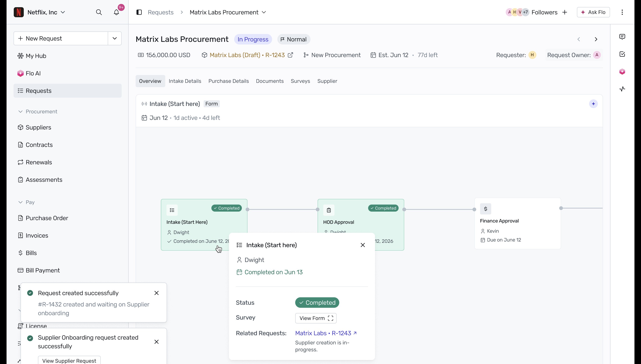Open Suppliers in the sidebar
This screenshot has width=641, height=364.
[x=68, y=128]
